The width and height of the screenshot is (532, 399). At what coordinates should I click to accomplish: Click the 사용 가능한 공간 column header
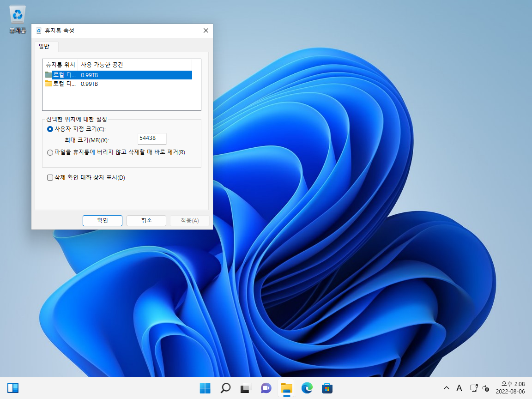point(135,65)
